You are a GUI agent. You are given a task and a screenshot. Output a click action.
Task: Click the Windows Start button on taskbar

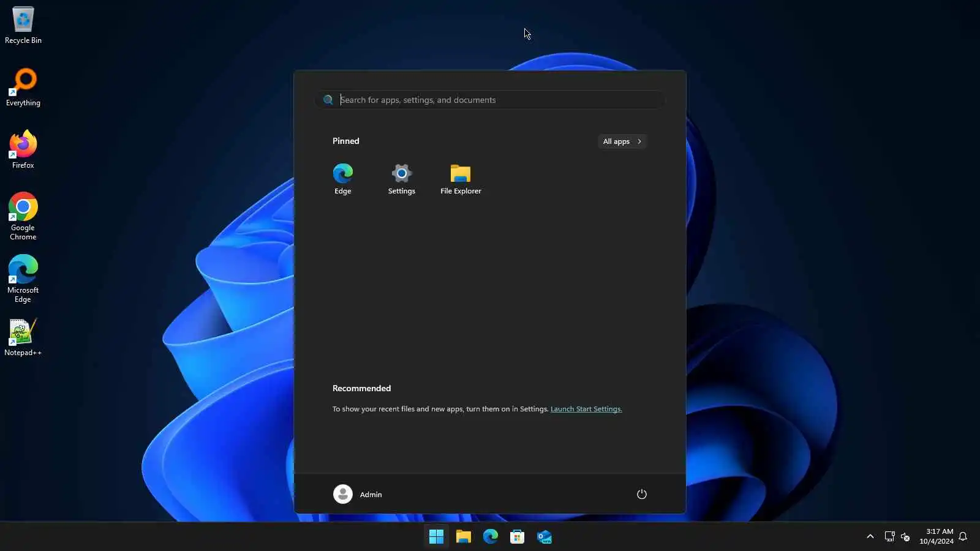coord(436,537)
